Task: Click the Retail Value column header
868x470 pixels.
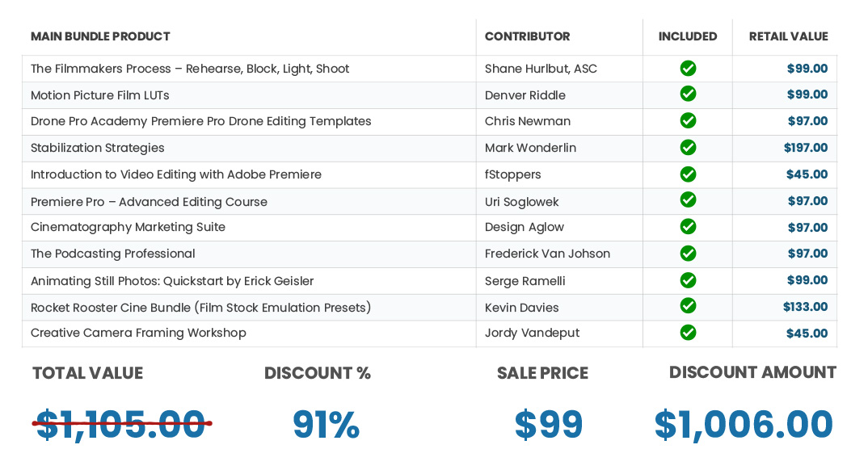Action: pyautogui.click(x=788, y=36)
